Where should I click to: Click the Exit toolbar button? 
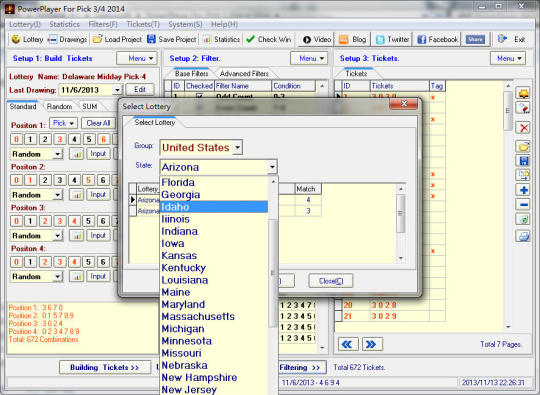tap(512, 39)
